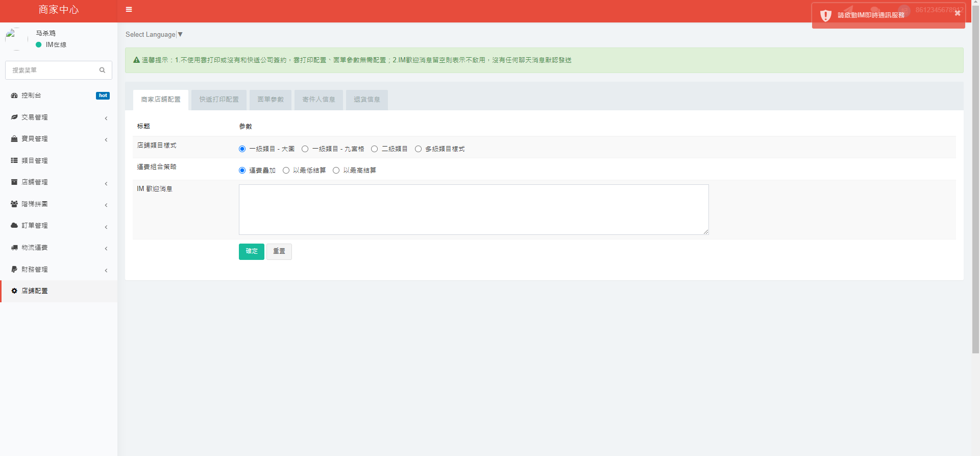Expand the 寶貝管理 menu chevron
The image size is (980, 456).
point(106,139)
